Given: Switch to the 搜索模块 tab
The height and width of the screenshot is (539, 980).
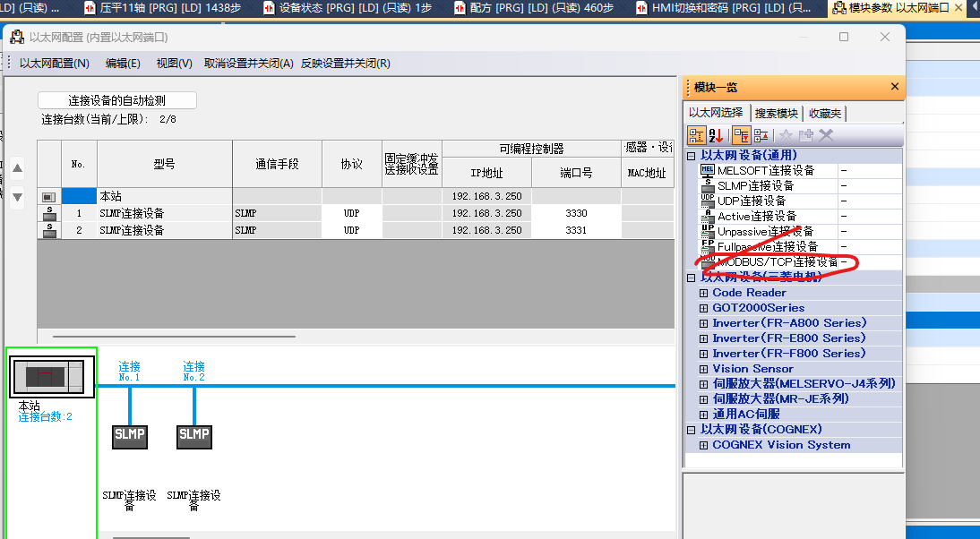Looking at the screenshot, I should pyautogui.click(x=776, y=113).
